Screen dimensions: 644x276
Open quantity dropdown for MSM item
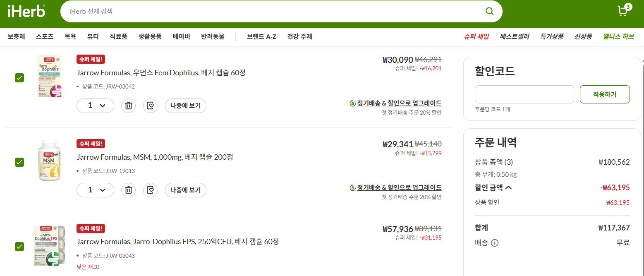click(95, 190)
